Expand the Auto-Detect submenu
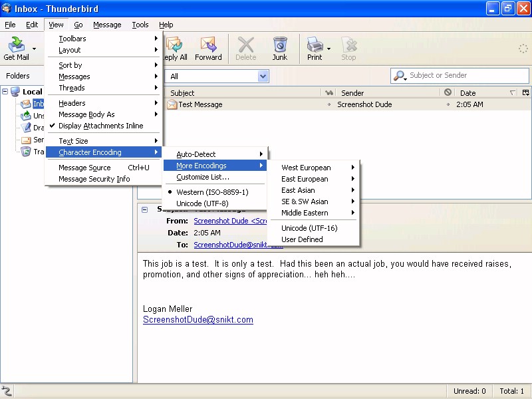Screen dimensions: 532x399 214,154
